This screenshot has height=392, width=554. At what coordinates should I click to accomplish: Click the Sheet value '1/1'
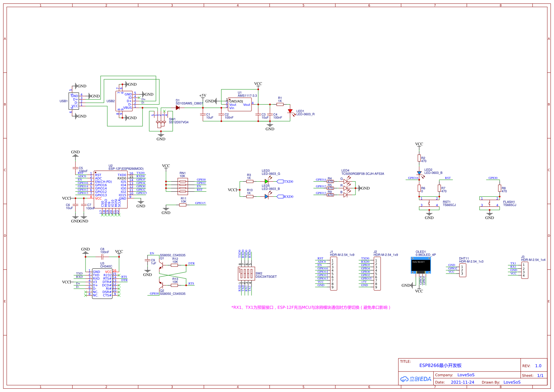[x=540, y=376]
